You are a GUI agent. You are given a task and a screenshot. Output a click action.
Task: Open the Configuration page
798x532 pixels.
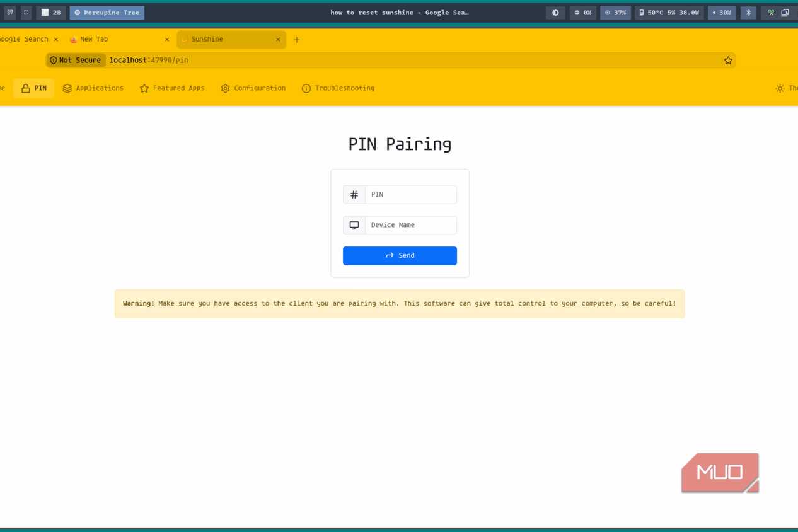pyautogui.click(x=253, y=88)
